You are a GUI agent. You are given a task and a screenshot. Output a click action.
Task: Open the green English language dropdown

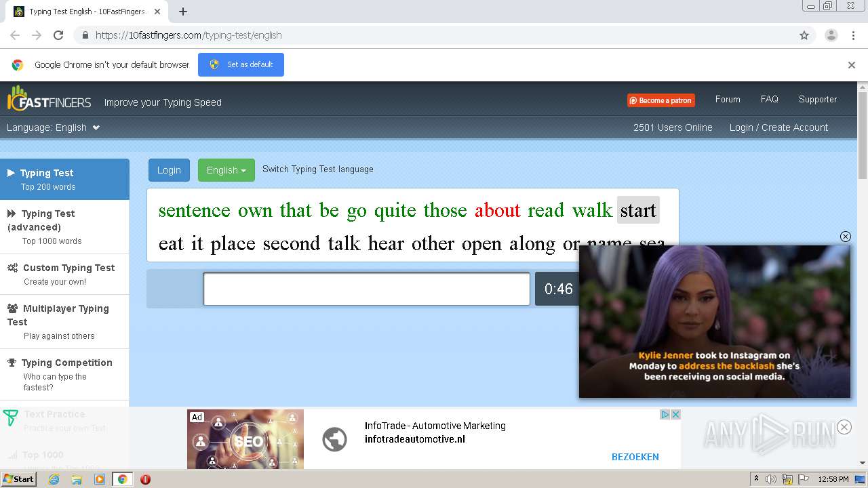pos(226,170)
